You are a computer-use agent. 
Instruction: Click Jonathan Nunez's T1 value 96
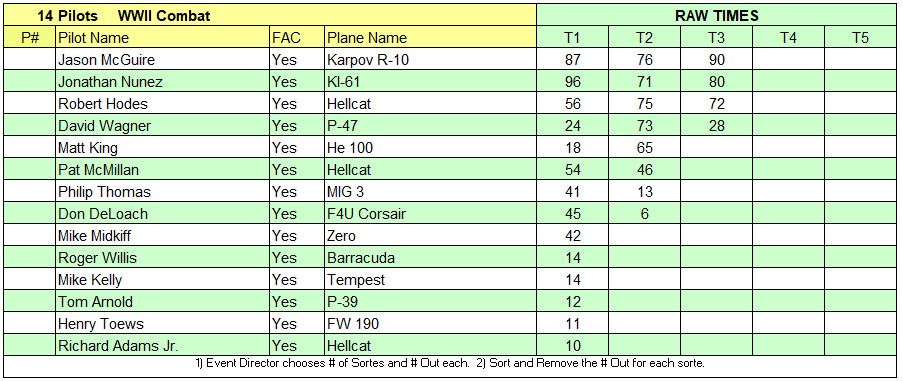pos(572,82)
